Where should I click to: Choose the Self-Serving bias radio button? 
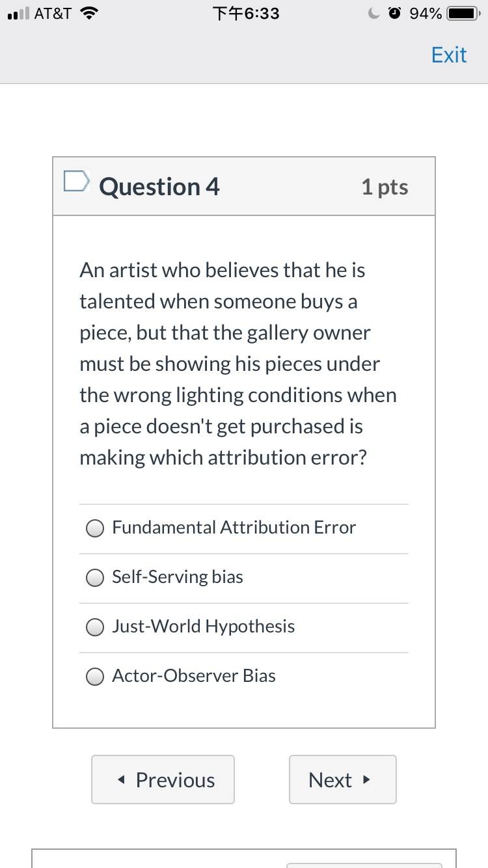click(96, 577)
